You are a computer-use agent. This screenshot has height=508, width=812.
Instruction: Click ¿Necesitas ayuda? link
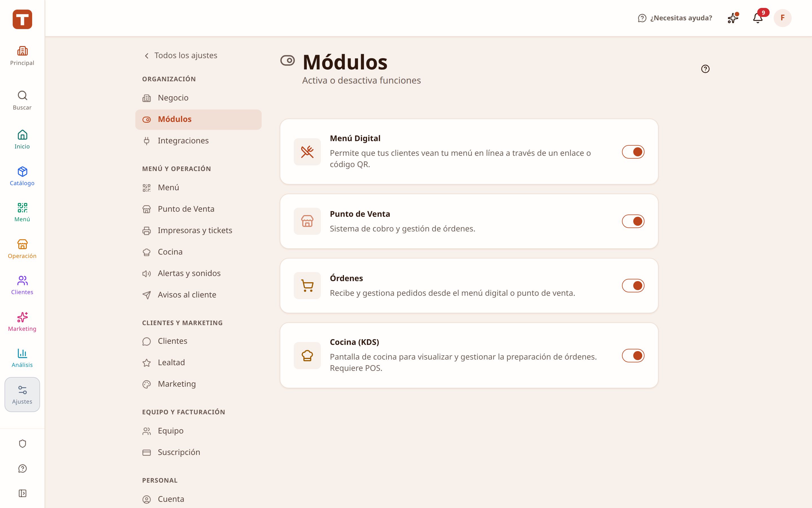(675, 18)
